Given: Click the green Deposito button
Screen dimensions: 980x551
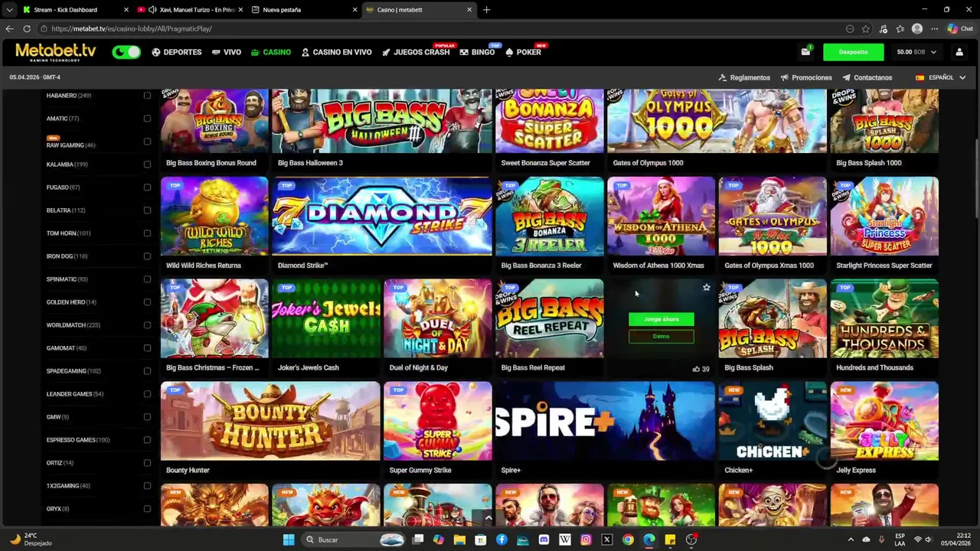Looking at the screenshot, I should [x=853, y=52].
